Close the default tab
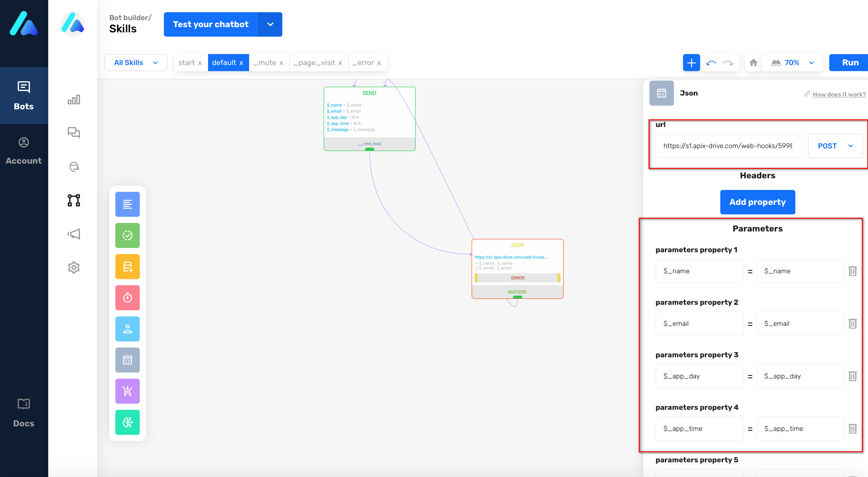Image resolution: width=868 pixels, height=477 pixels. (x=241, y=63)
